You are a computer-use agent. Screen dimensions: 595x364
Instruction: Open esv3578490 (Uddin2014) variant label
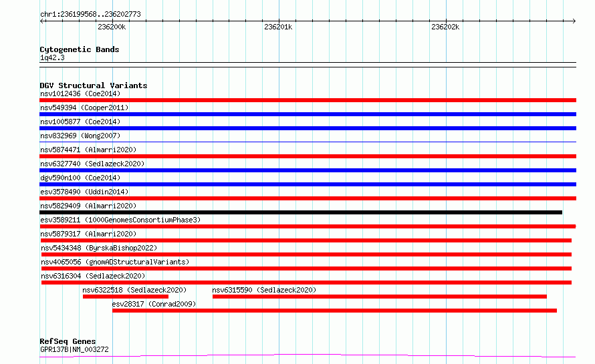(x=84, y=192)
